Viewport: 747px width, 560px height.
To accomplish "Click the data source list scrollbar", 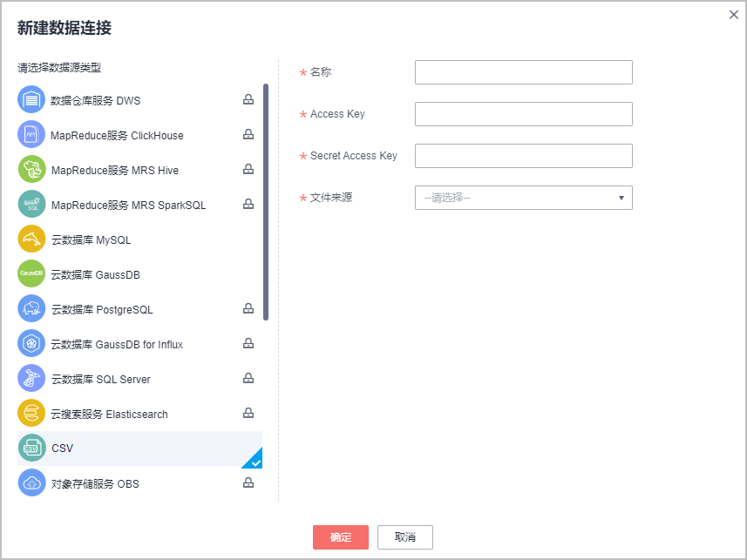I will [x=266, y=202].
